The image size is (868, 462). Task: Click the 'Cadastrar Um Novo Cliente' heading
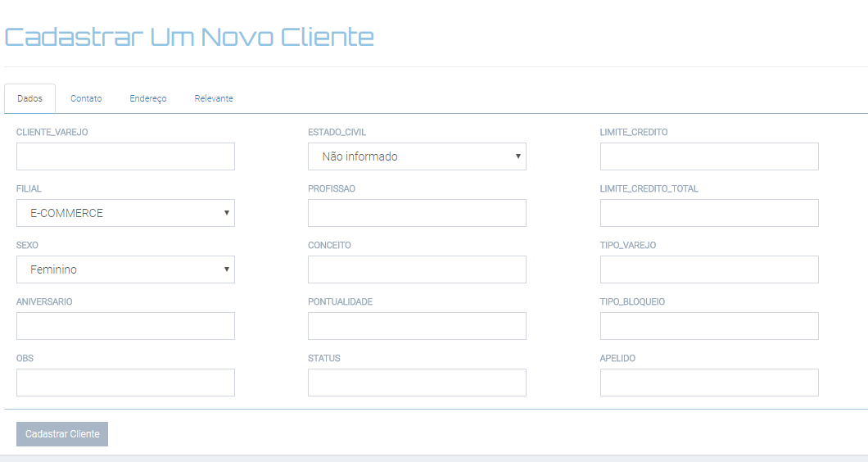tap(189, 37)
